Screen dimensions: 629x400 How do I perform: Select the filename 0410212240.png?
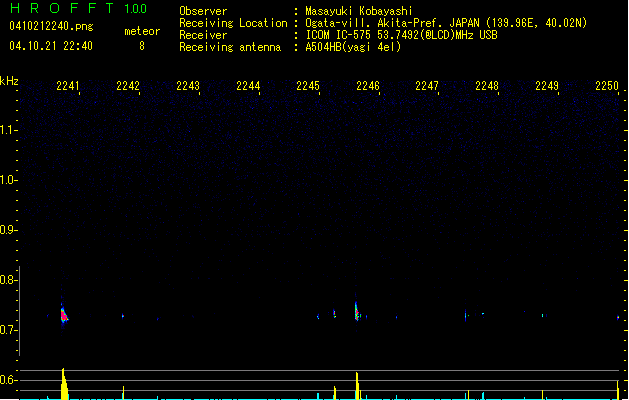(x=51, y=26)
